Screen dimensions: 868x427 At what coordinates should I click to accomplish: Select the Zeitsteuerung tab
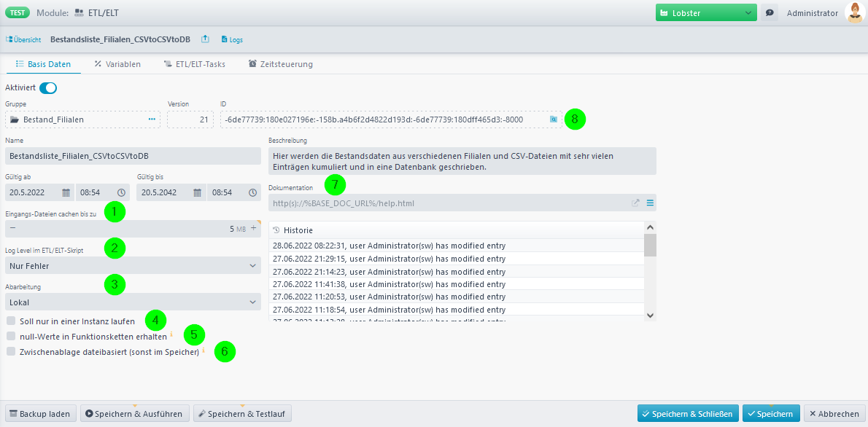click(281, 64)
